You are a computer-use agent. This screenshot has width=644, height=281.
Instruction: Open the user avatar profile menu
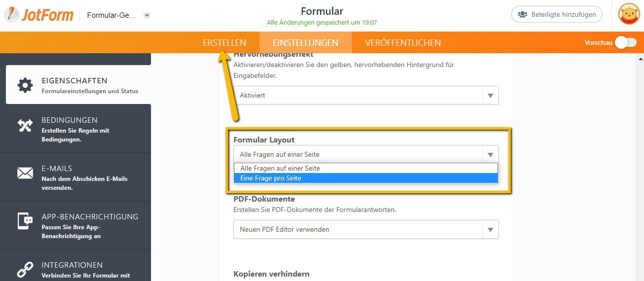tap(629, 14)
